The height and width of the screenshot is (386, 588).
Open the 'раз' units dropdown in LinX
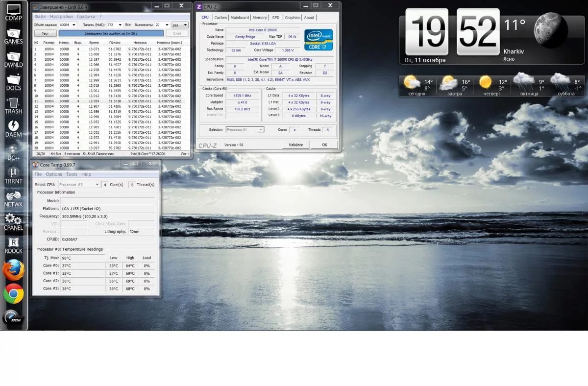click(x=185, y=25)
